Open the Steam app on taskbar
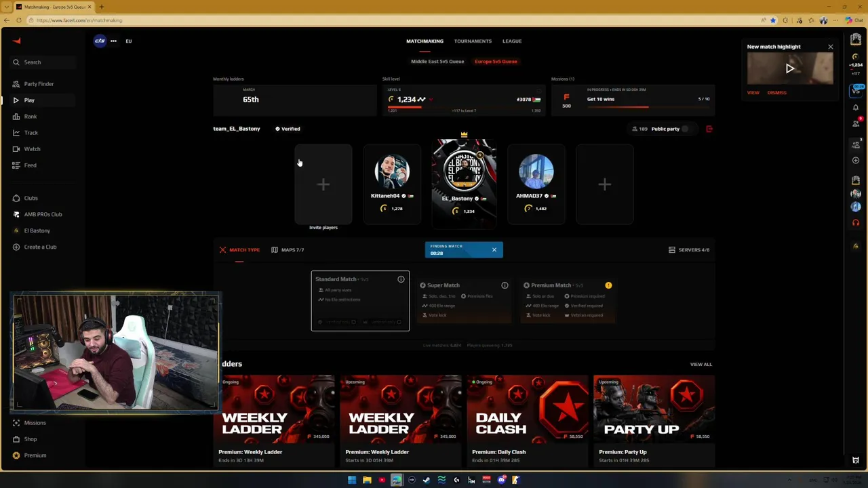868x488 pixels. tap(427, 480)
